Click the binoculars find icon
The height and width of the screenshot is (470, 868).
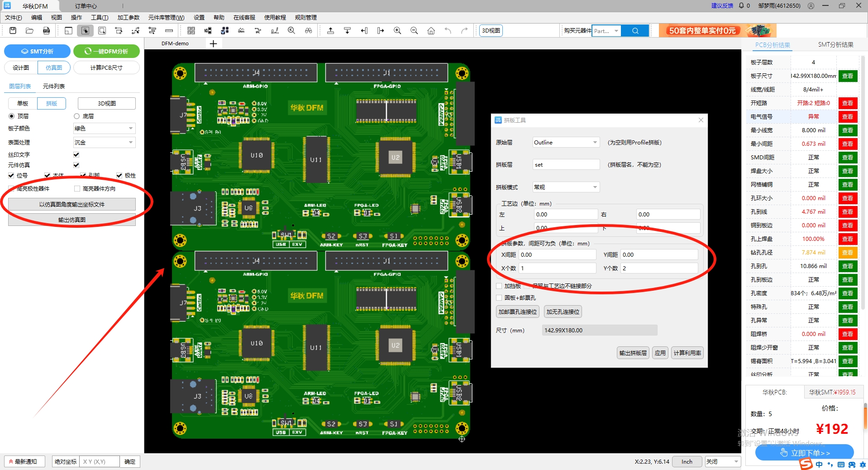[x=308, y=31]
